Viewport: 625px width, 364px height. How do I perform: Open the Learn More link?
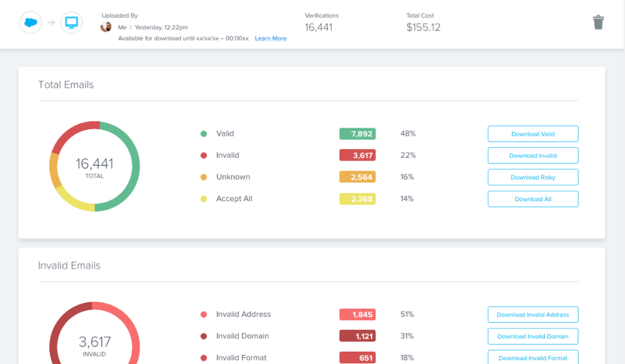tap(270, 38)
